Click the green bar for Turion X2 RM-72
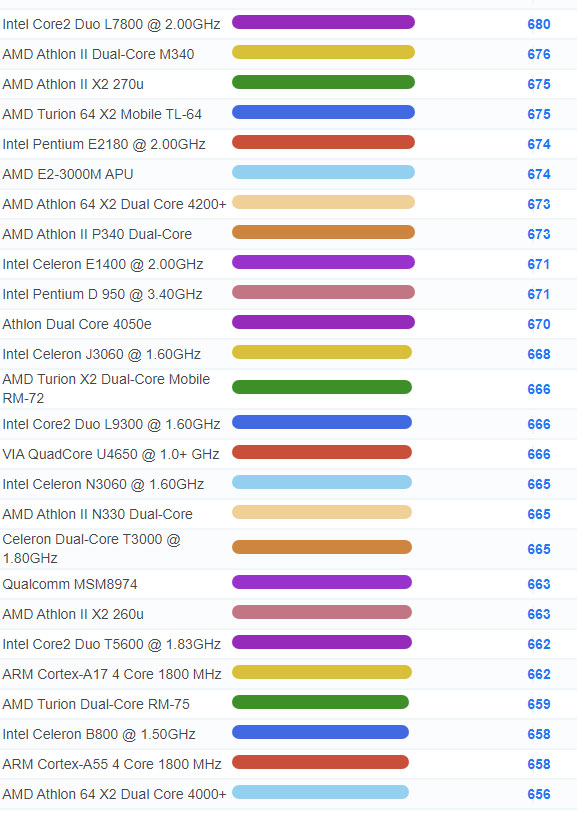577x813 pixels. pyautogui.click(x=322, y=387)
